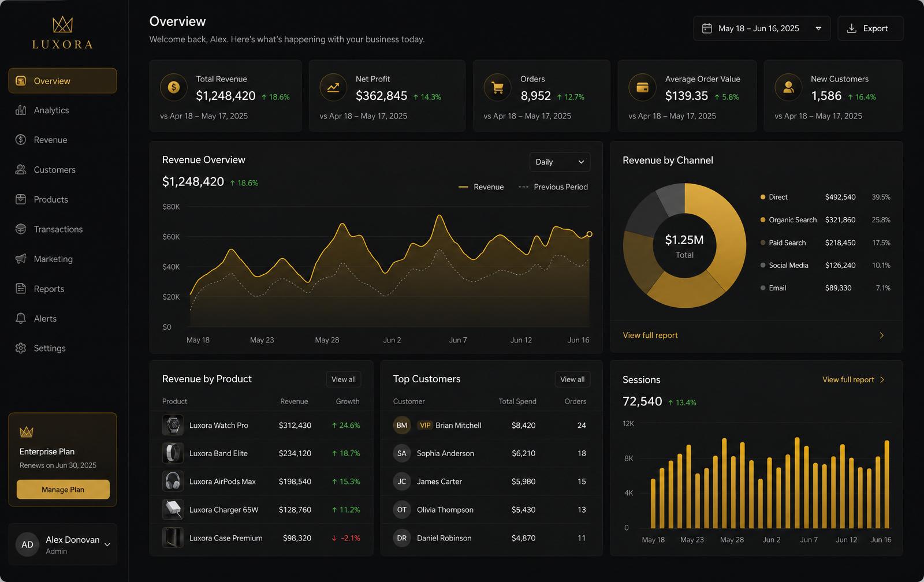Click the Luxora Case Premium -2.1% growth value
This screenshot has height=582, width=924.
(346, 538)
